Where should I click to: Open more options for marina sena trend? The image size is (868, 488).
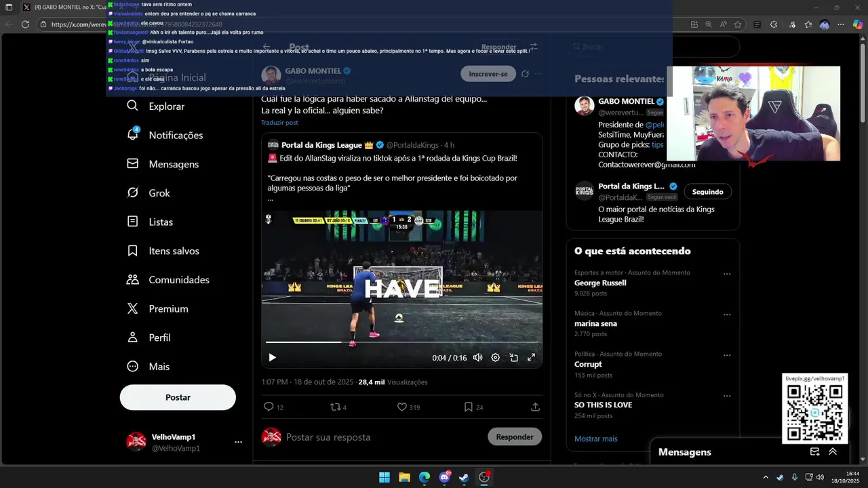point(727,314)
